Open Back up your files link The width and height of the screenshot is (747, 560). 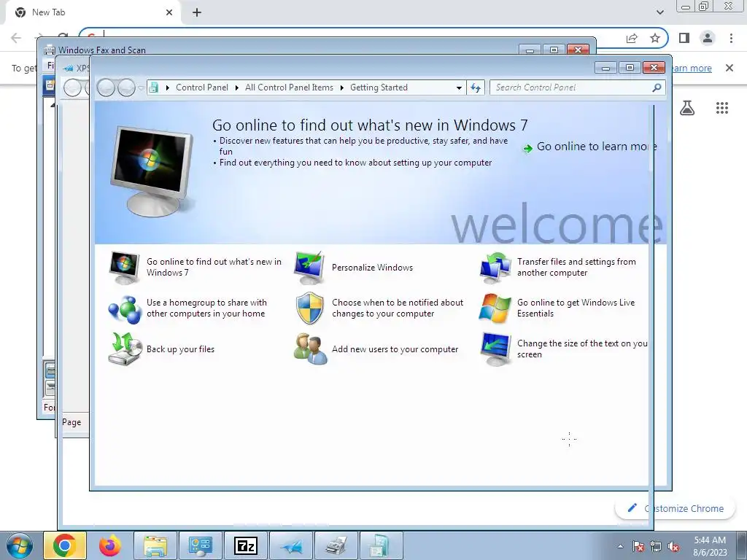(181, 349)
